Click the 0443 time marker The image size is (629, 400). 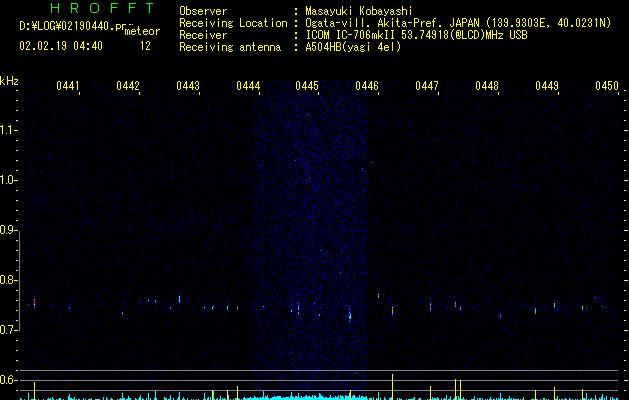pyautogui.click(x=188, y=86)
